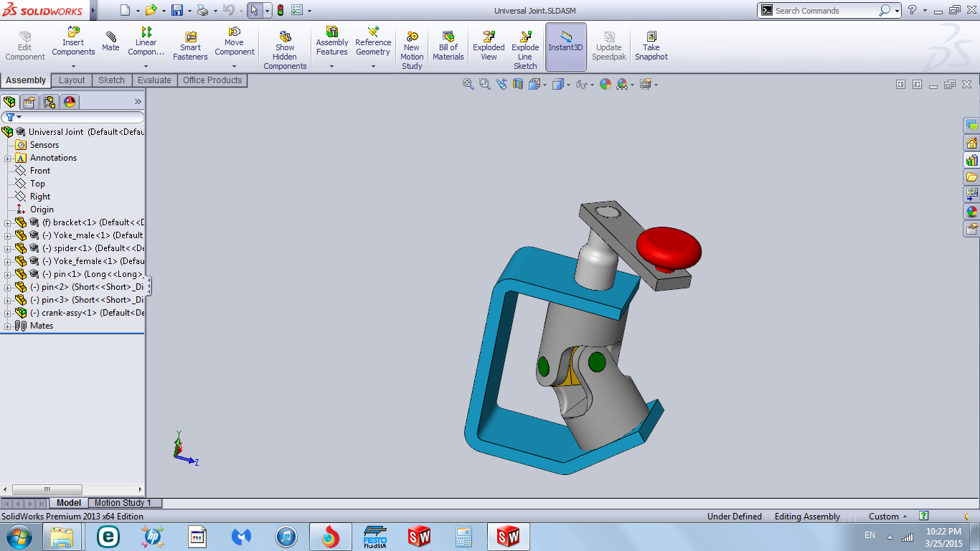Expand the spider<1> tree node
This screenshot has width=980, height=551.
8,248
